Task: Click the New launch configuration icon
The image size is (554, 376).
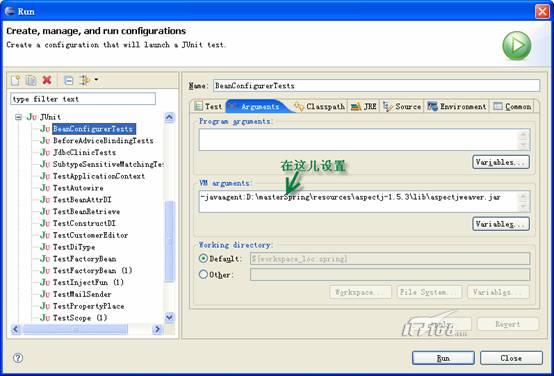Action: 15,80
